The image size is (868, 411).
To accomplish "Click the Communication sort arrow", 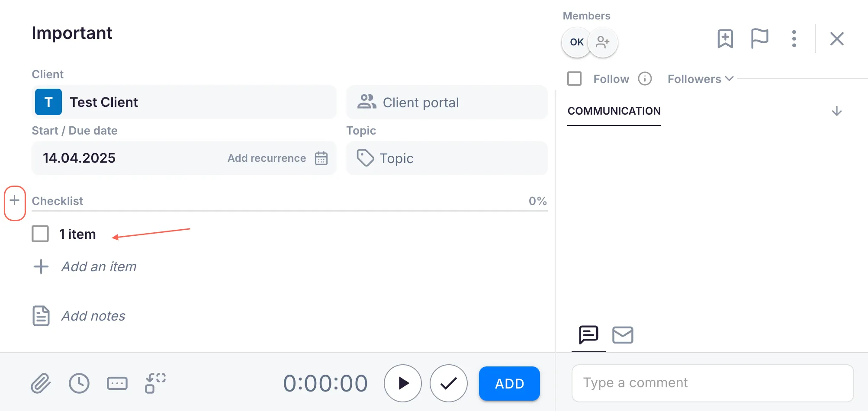I will [x=837, y=111].
